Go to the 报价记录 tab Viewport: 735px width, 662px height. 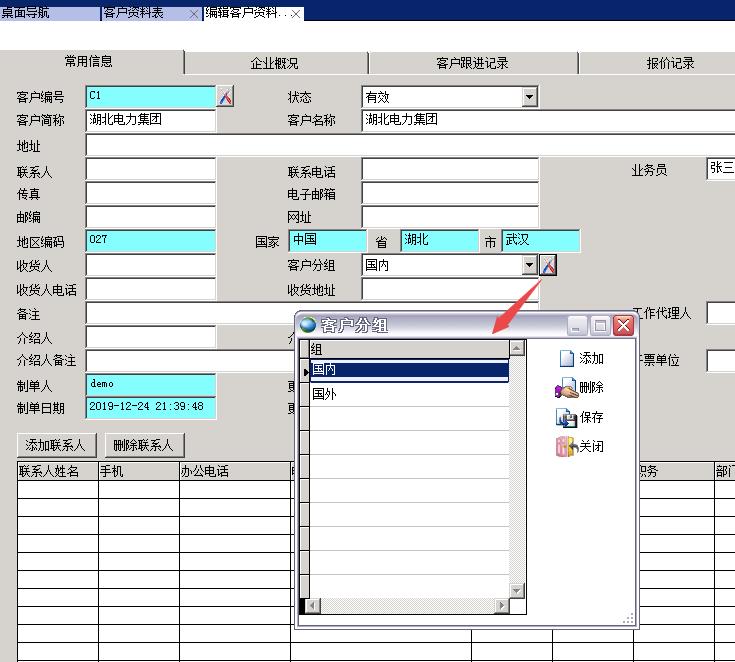tap(669, 63)
